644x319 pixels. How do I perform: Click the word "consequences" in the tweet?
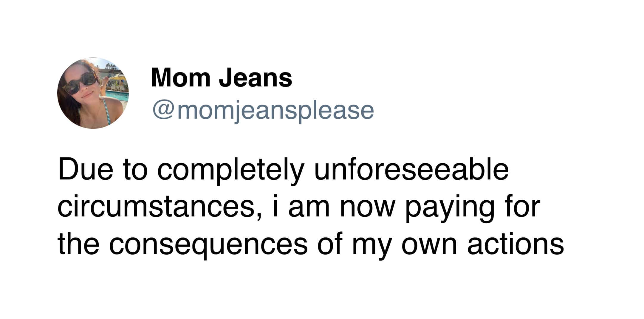[208, 245]
